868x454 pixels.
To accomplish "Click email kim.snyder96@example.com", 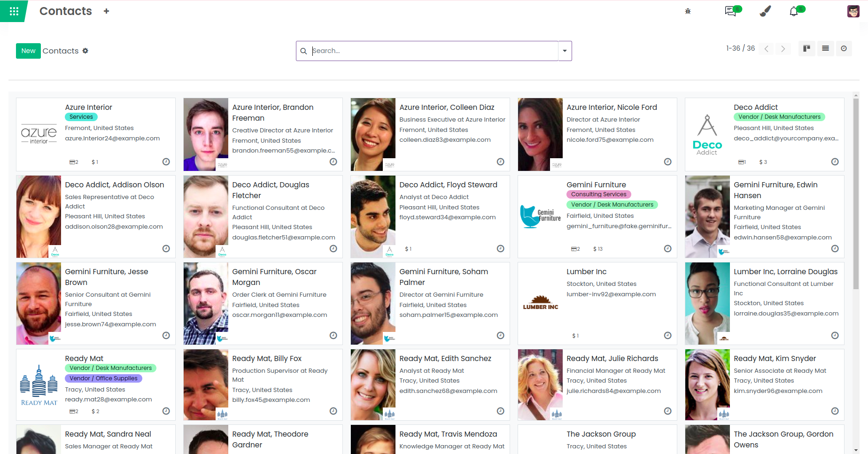I will 778,391.
